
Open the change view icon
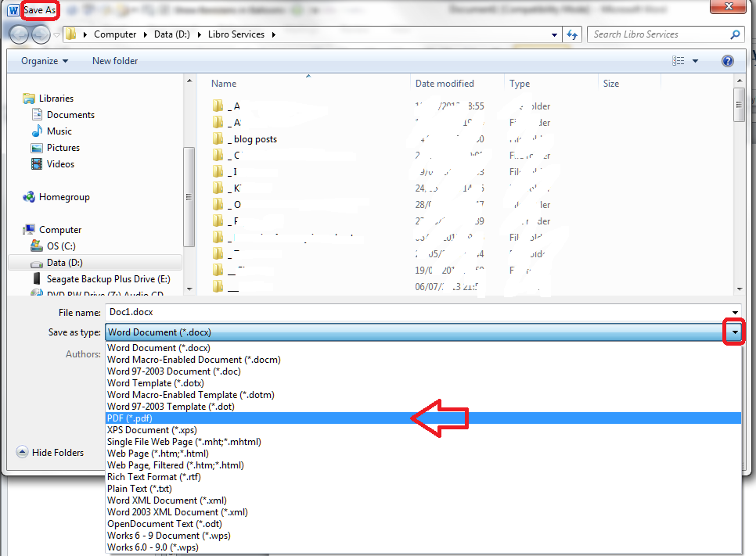(679, 61)
